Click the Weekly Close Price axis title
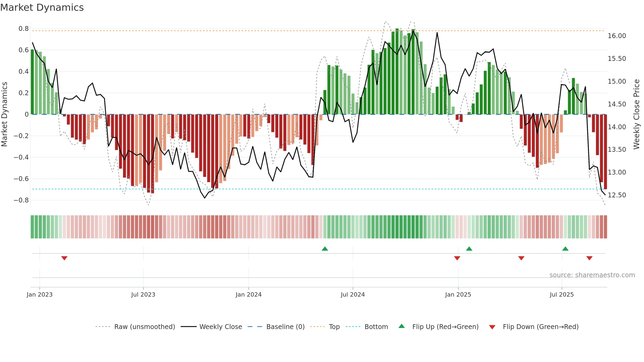This screenshot has width=644, height=362. [x=636, y=114]
